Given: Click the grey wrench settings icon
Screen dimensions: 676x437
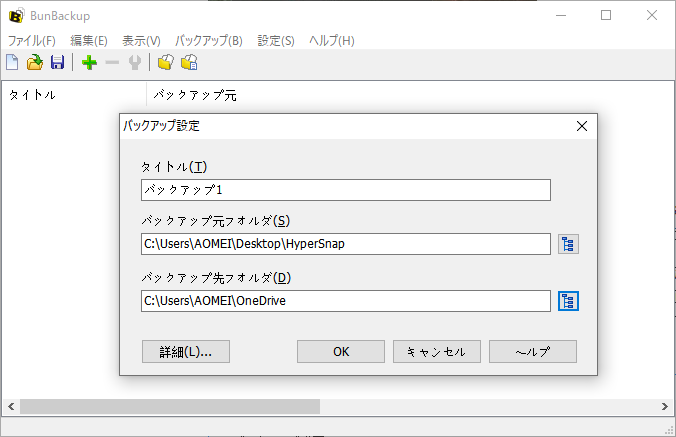Looking at the screenshot, I should pyautogui.click(x=134, y=63).
